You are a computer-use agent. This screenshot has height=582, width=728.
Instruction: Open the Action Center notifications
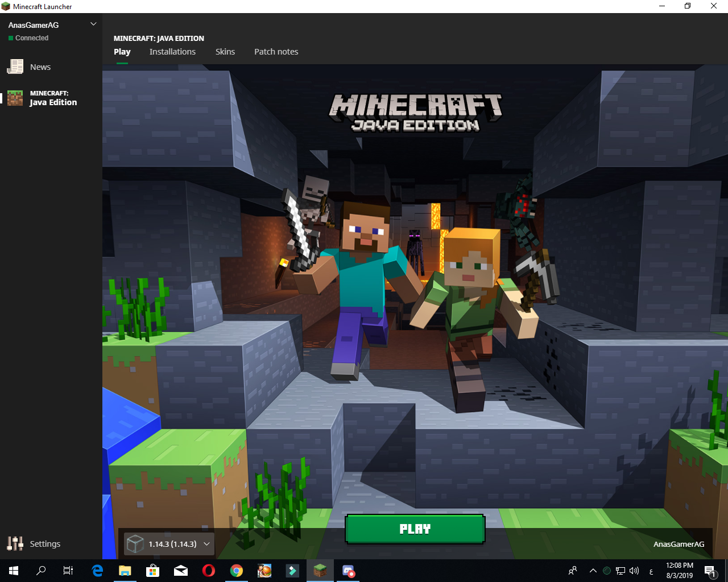point(710,571)
